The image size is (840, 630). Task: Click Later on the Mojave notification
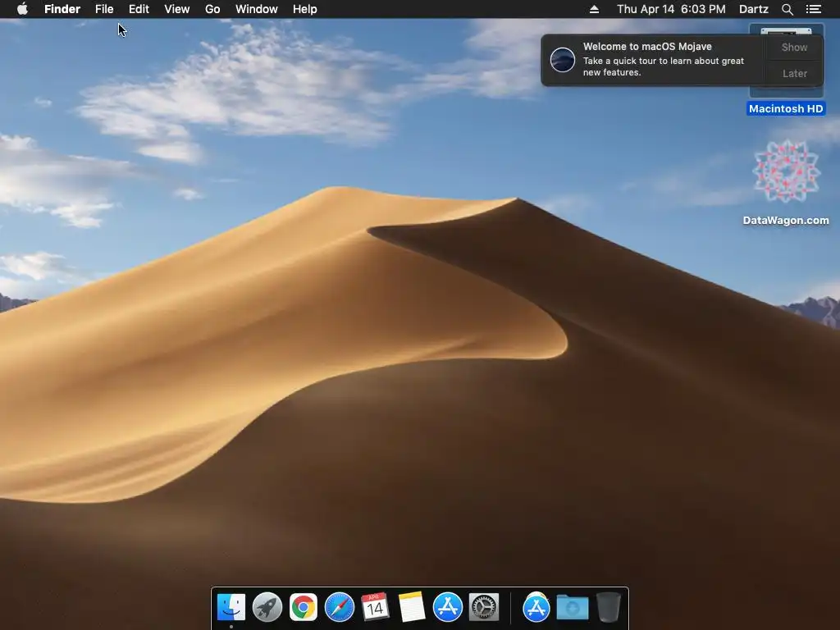pyautogui.click(x=794, y=73)
